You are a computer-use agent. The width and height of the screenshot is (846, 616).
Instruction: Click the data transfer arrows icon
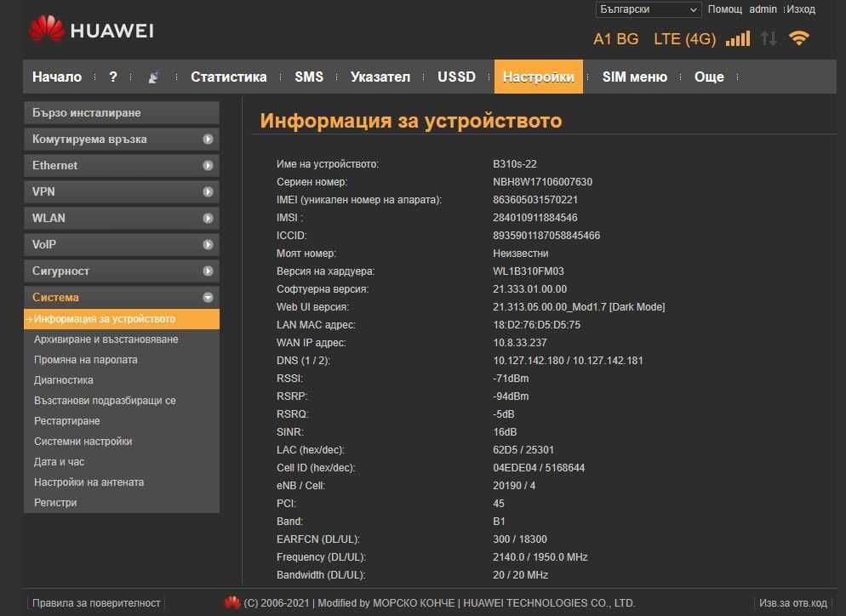click(x=769, y=39)
